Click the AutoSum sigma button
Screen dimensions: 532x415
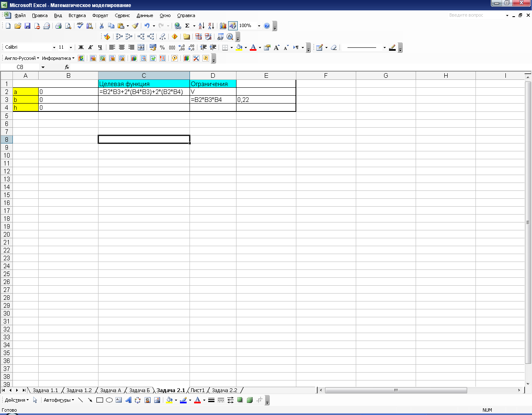coord(187,26)
